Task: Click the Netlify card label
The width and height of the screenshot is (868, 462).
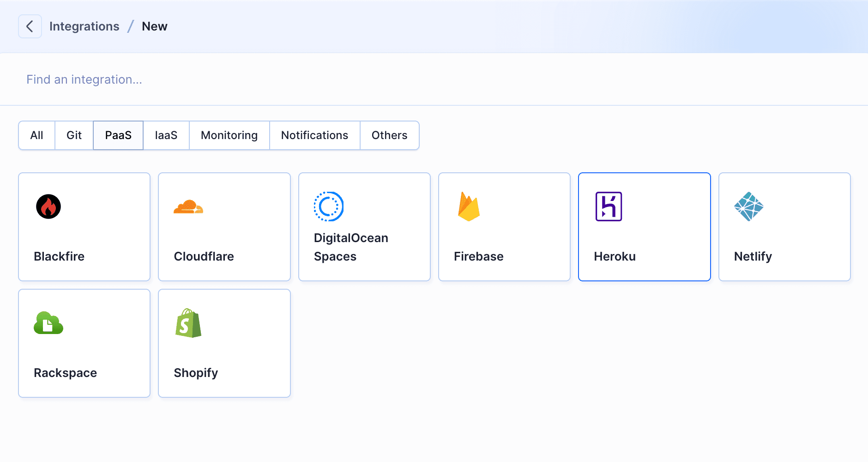Action: click(753, 256)
